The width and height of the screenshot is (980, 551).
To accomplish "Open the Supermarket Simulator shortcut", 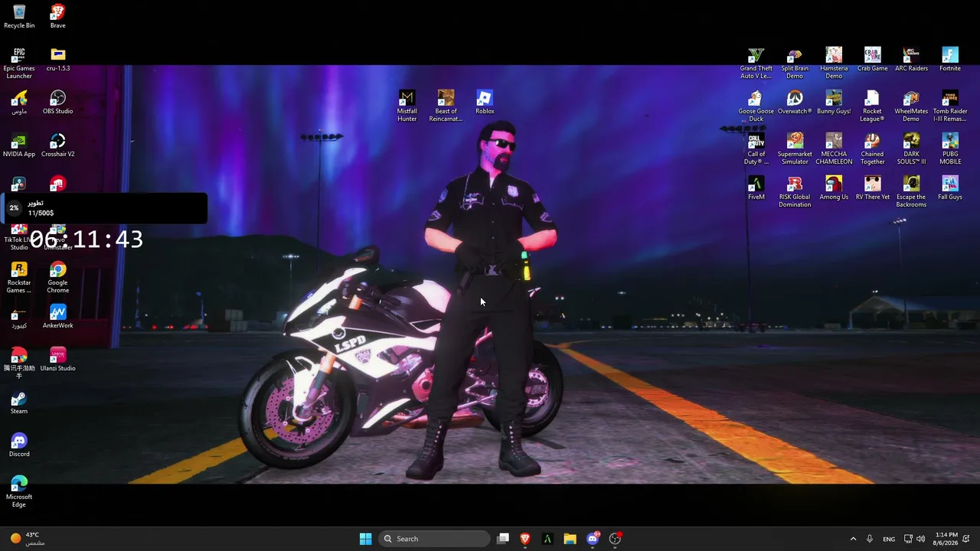I will point(795,148).
